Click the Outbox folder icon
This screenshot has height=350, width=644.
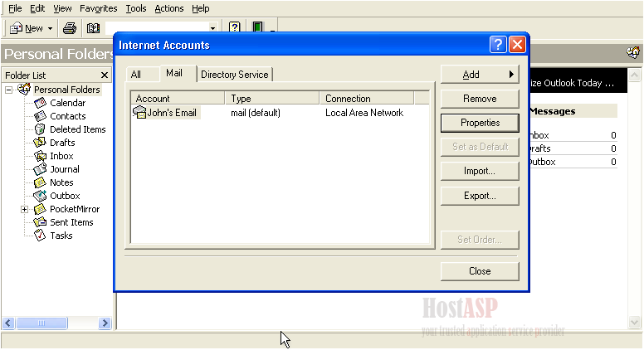coord(40,196)
